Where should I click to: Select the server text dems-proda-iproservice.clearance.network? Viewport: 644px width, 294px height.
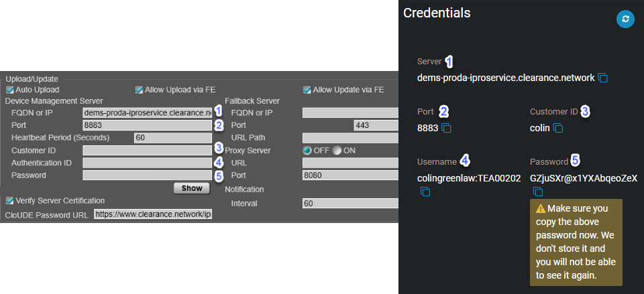point(506,78)
